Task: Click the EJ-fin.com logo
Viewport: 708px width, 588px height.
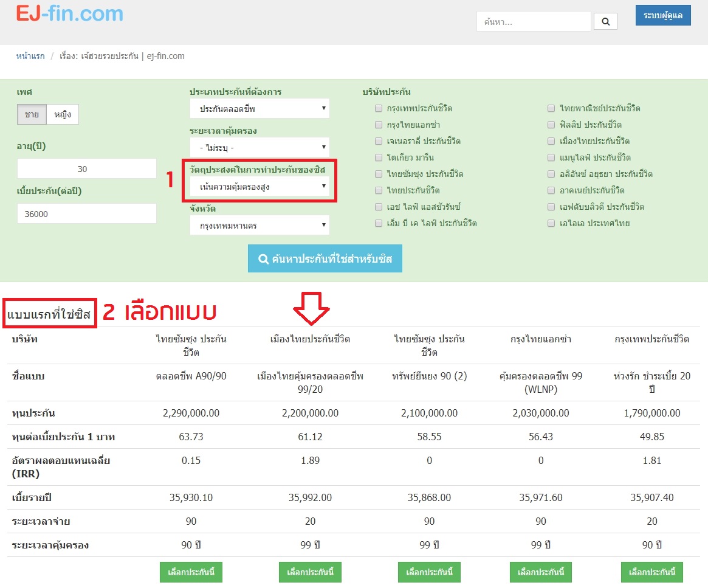Action: (x=69, y=13)
